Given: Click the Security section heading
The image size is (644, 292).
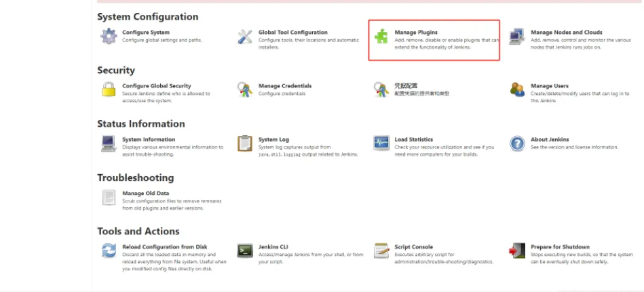Looking at the screenshot, I should (x=116, y=70).
